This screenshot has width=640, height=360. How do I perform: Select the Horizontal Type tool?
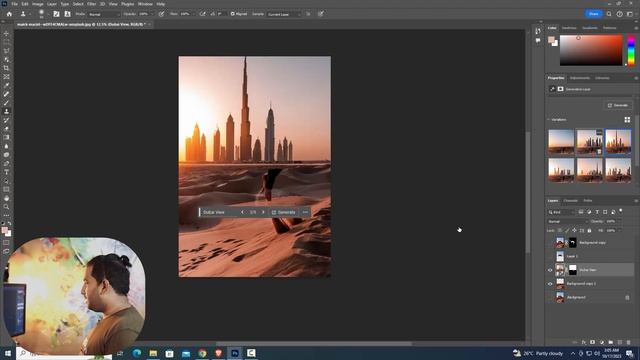tap(6, 172)
